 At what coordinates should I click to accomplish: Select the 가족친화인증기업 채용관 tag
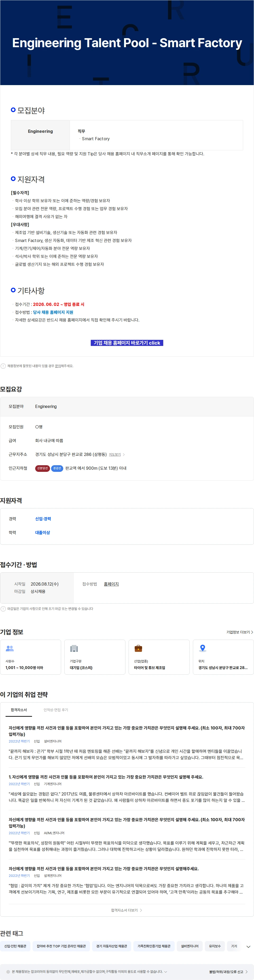154,946
